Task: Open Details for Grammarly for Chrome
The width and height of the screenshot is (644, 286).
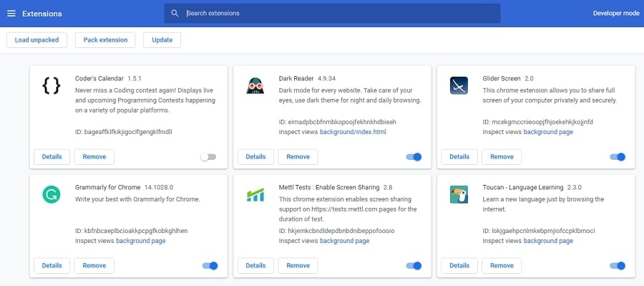Action: (x=52, y=266)
